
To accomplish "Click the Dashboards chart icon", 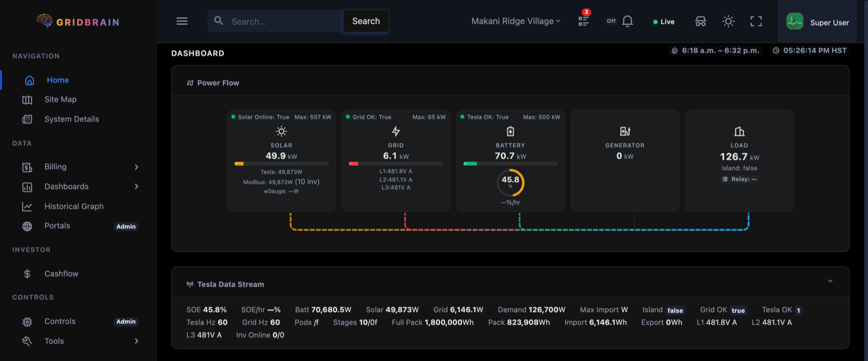I will click(x=27, y=187).
